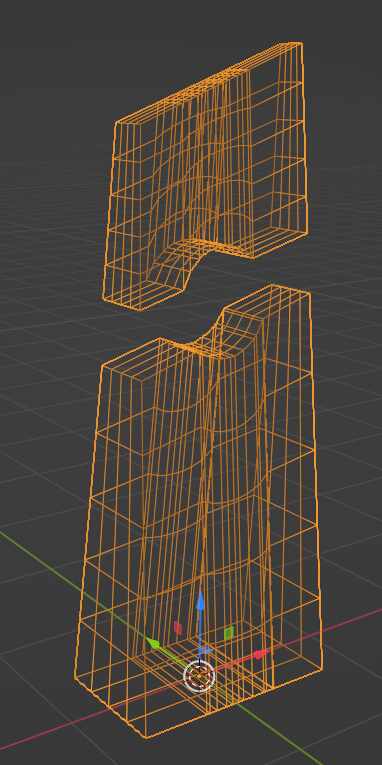Click the top right corner of the upper mesh
The height and width of the screenshot is (765, 382).
click(302, 44)
